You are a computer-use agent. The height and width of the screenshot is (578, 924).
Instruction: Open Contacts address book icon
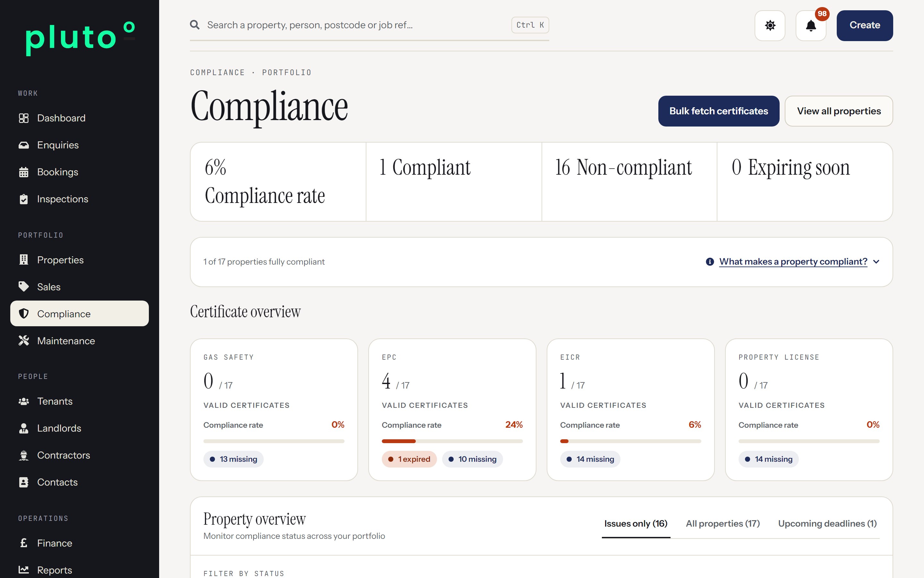point(24,482)
